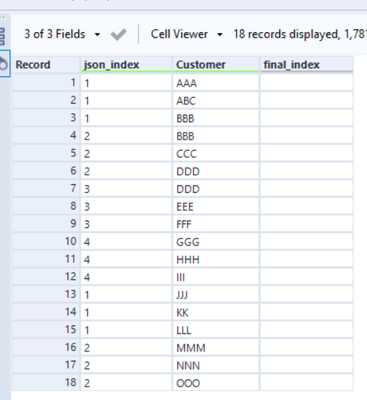Click Customer cell MMM

[216, 348]
